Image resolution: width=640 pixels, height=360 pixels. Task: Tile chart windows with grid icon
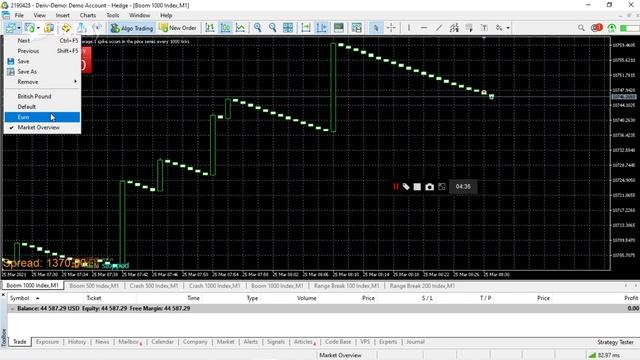pyautogui.click(x=288, y=28)
